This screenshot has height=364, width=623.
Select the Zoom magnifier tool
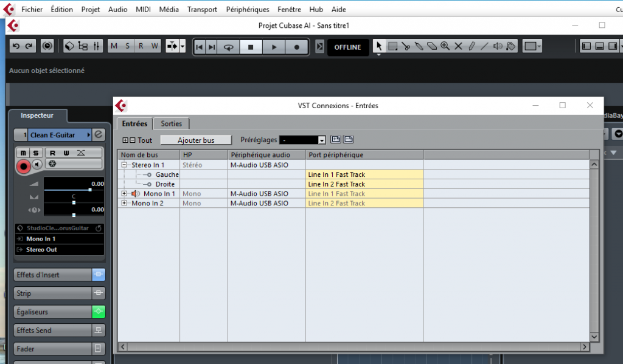445,46
